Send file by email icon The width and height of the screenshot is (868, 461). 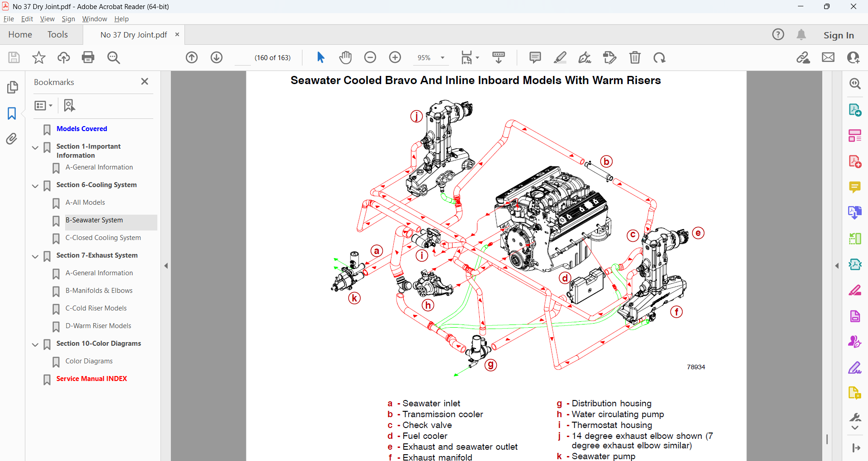[828, 57]
